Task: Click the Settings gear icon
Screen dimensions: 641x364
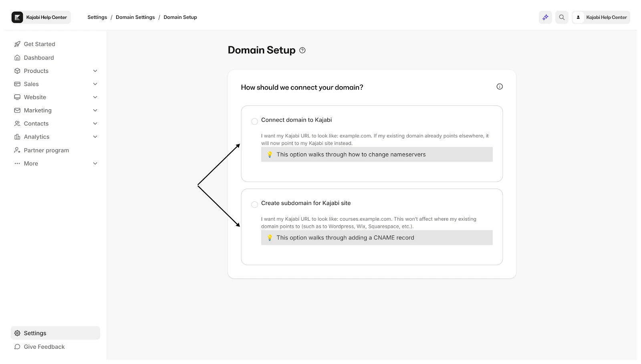Action: (x=17, y=333)
